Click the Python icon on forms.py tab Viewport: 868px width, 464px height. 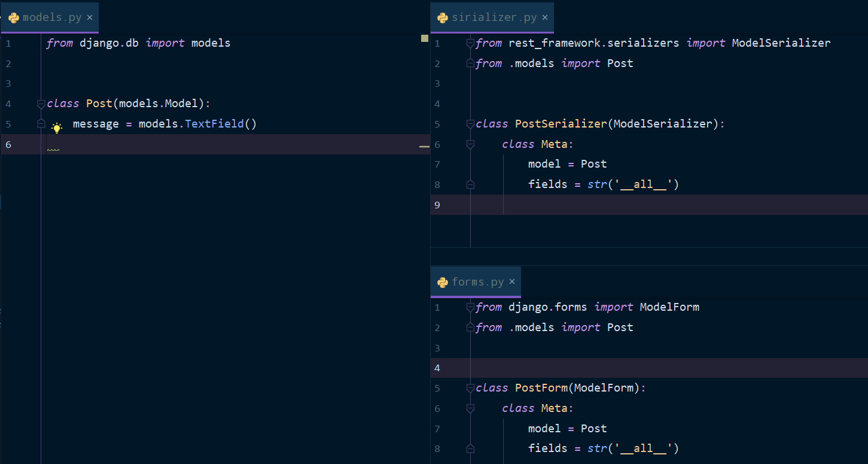[443, 282]
